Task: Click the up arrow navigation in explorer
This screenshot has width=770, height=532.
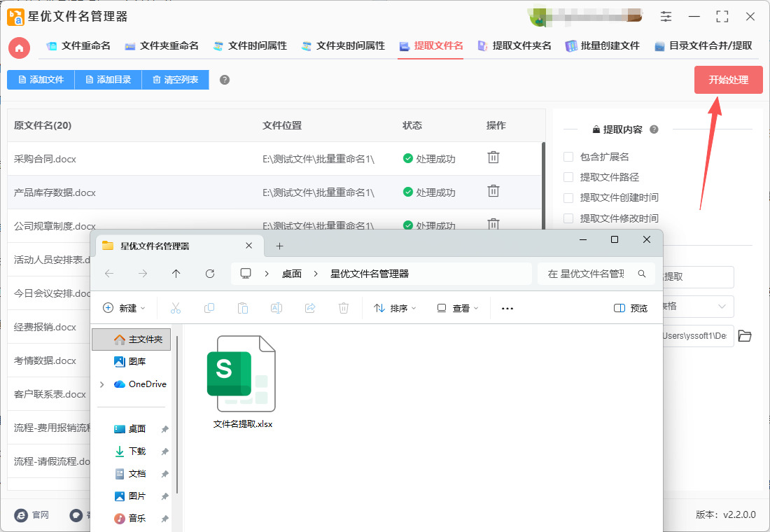Action: click(176, 274)
